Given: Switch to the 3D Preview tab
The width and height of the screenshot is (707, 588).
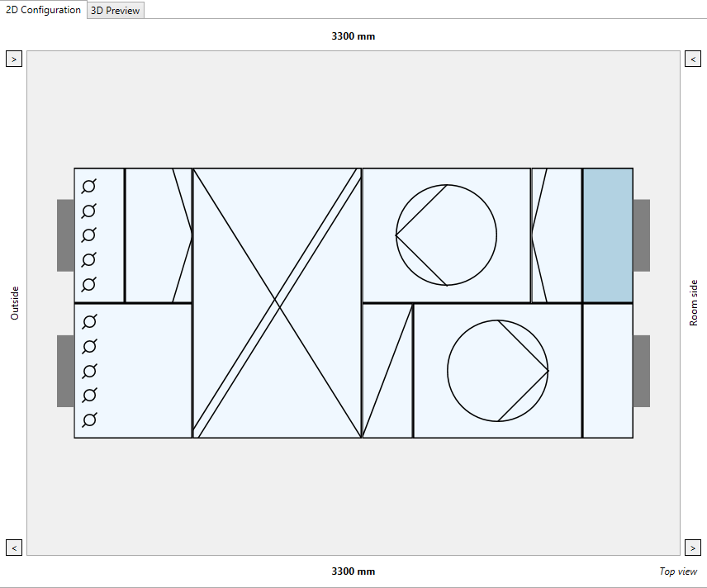Looking at the screenshot, I should click(116, 11).
